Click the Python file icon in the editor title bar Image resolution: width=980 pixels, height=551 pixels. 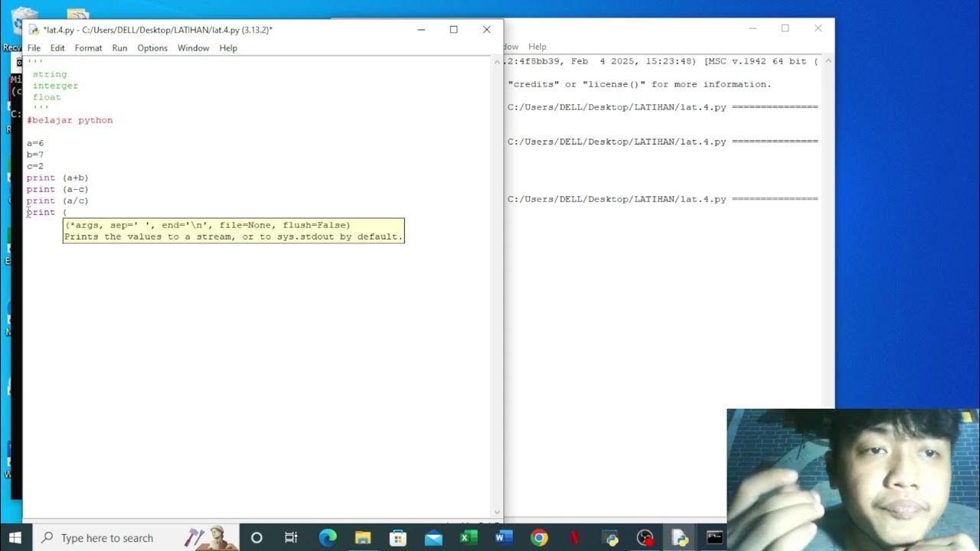tap(34, 30)
